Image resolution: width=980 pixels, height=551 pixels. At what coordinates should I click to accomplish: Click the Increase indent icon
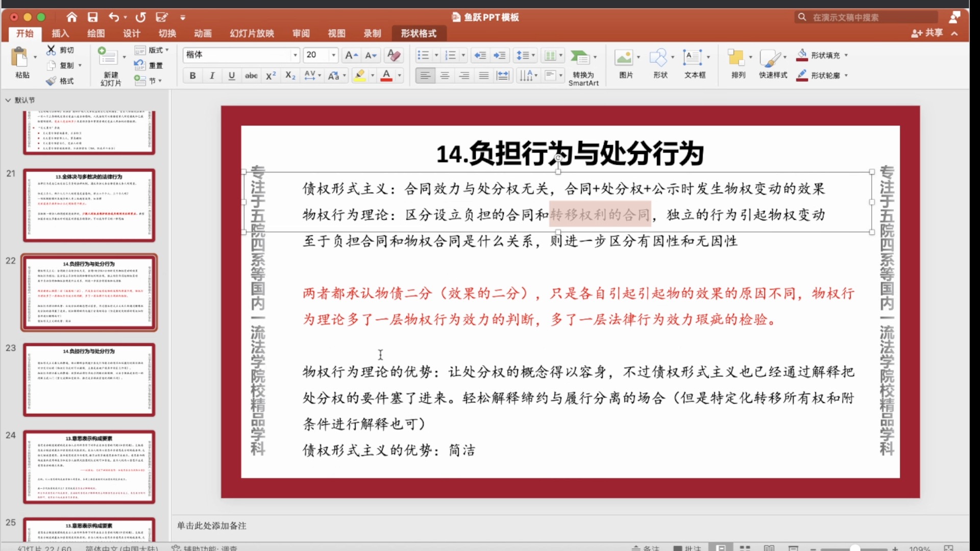[x=500, y=55]
